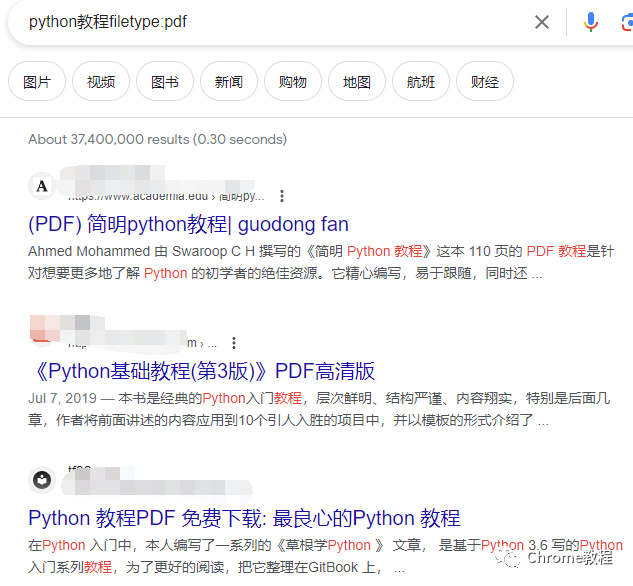Open the 《Python基础教程(第3版)》PDF高清版 result

coord(202,371)
